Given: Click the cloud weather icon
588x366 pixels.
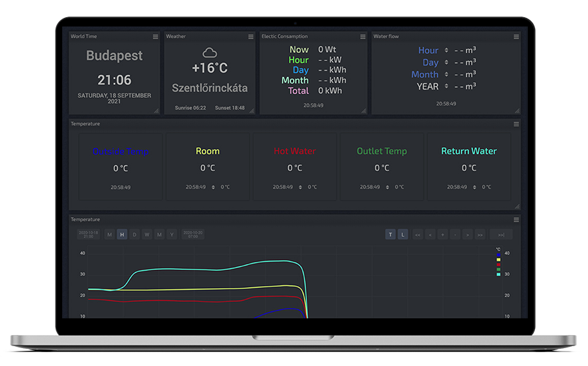Looking at the screenshot, I should click(x=210, y=53).
